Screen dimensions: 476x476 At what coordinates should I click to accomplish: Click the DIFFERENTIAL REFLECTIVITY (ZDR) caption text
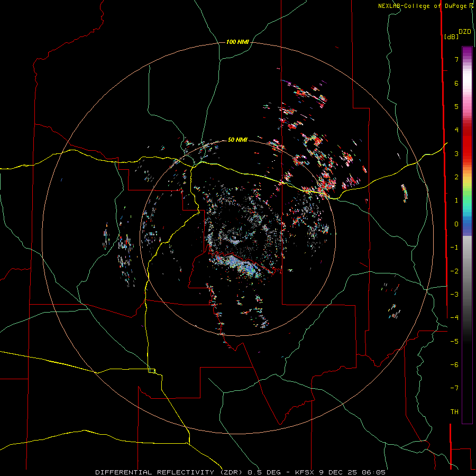pyautogui.click(x=169, y=472)
